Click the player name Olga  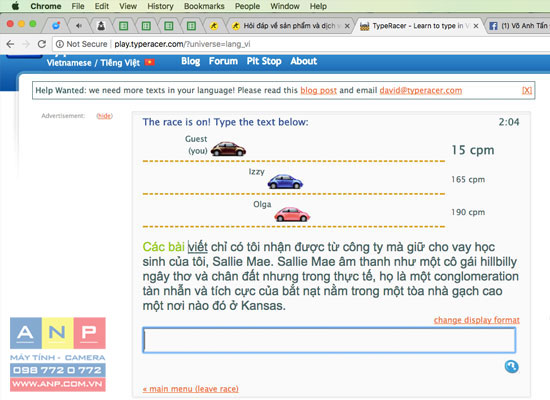coord(262,204)
